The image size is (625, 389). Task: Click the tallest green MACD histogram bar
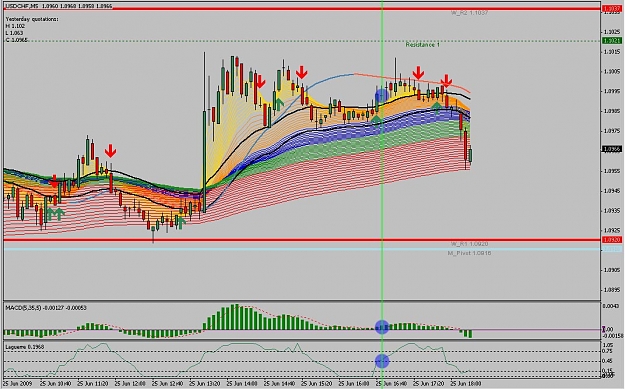[x=236, y=317]
